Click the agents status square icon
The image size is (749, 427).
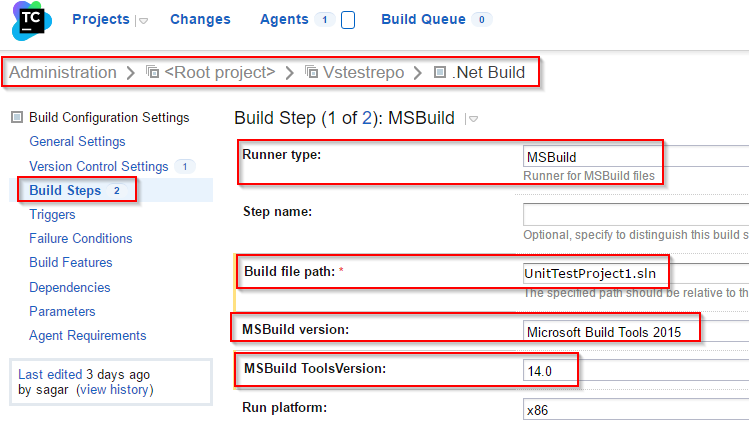348,20
